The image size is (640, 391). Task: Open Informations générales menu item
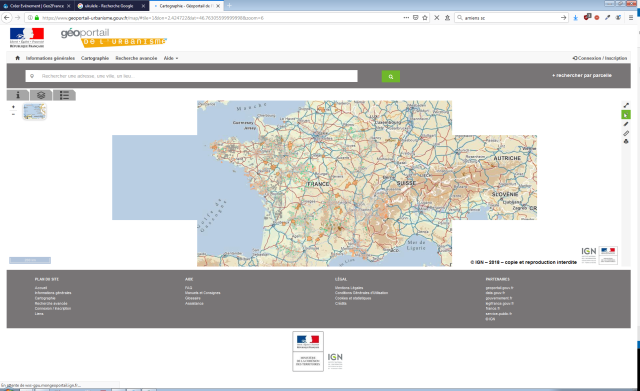pyautogui.click(x=50, y=58)
